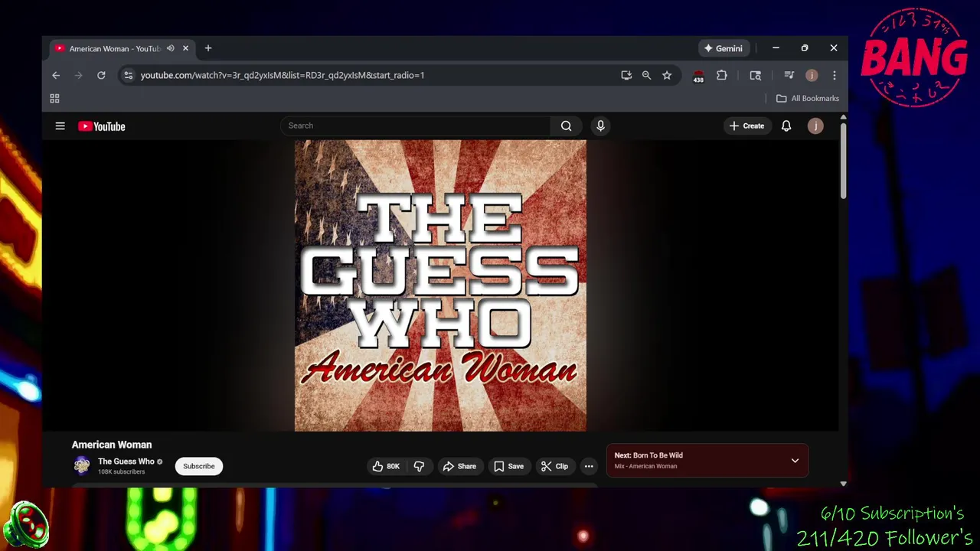Share the video
980x551 pixels.
[459, 466]
